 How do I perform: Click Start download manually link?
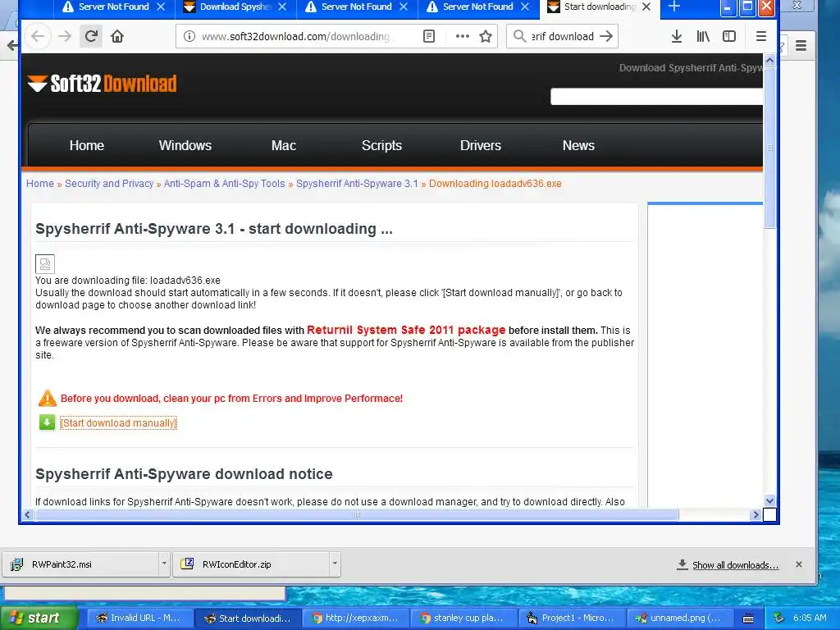(x=118, y=422)
